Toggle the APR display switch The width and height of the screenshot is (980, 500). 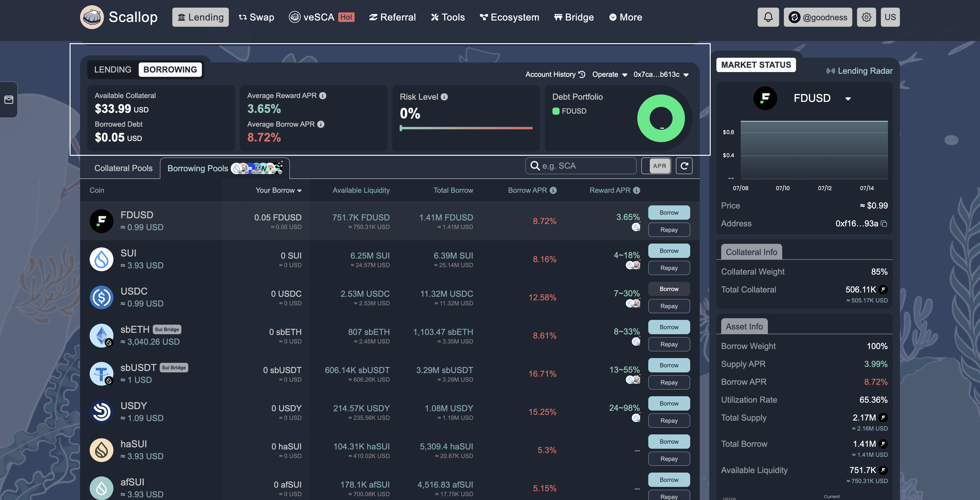(x=656, y=166)
